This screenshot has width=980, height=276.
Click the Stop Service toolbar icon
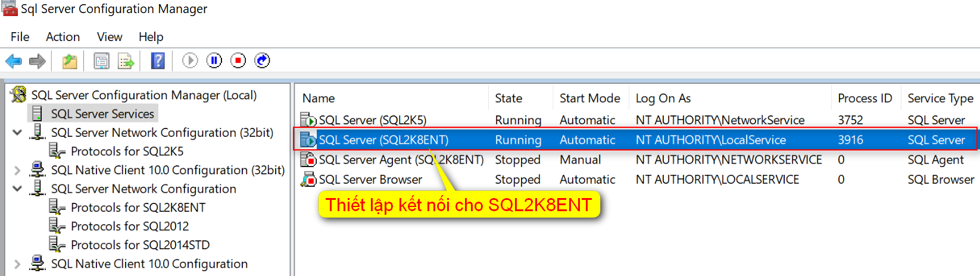click(x=238, y=60)
